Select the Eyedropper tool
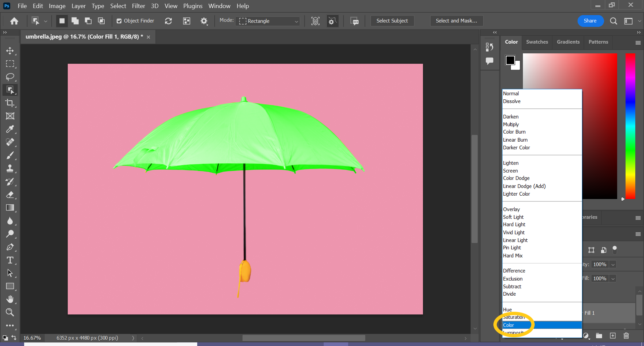 (10, 129)
